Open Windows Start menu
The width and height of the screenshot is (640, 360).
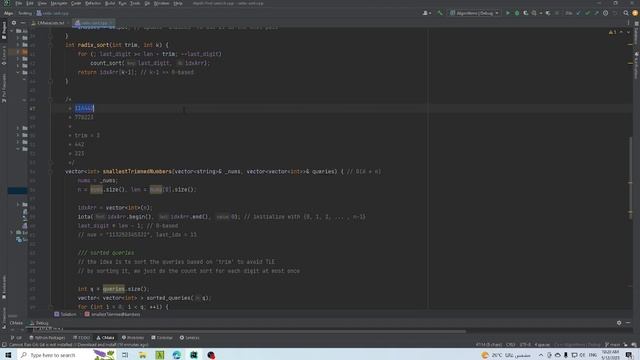pos(8,355)
